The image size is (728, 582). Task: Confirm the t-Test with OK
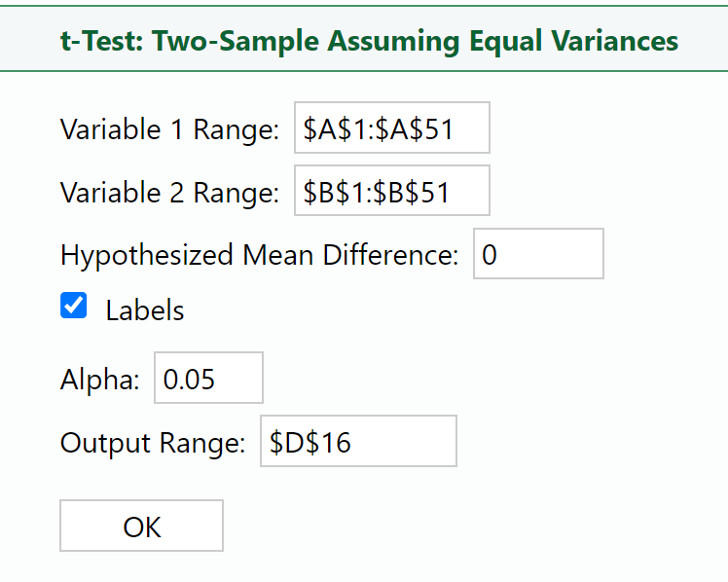click(142, 527)
